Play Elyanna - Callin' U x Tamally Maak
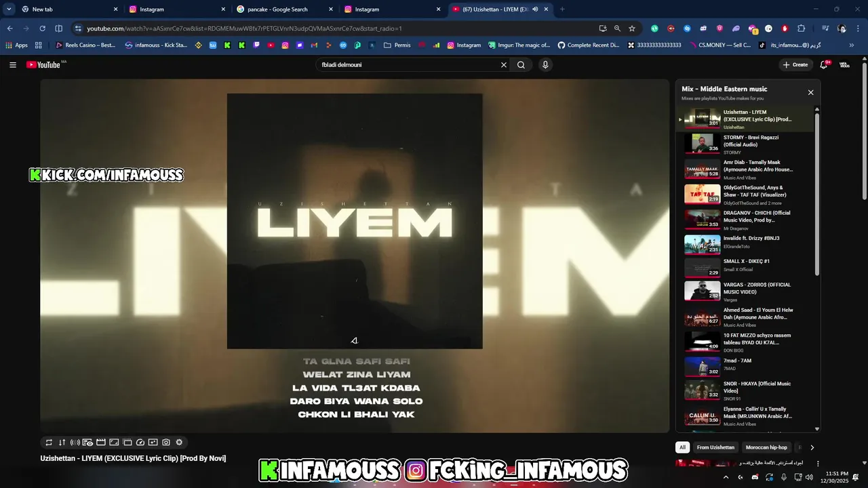 point(746,416)
